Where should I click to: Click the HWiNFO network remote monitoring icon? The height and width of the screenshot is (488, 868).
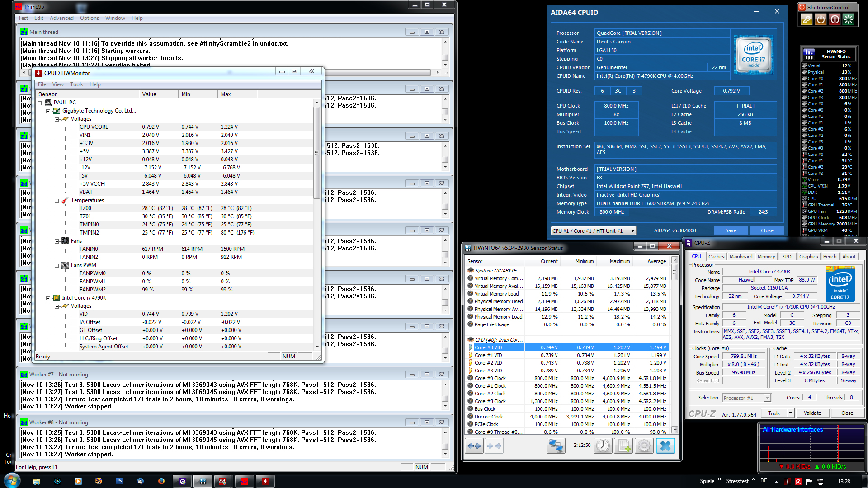click(x=556, y=446)
